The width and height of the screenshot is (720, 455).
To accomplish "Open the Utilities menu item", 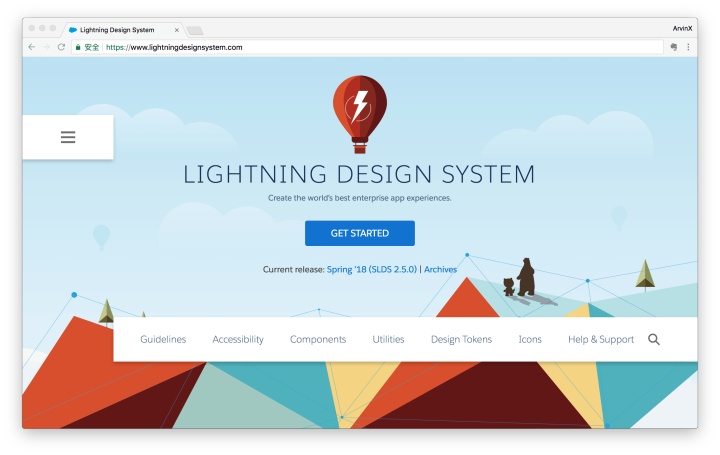I will click(388, 339).
